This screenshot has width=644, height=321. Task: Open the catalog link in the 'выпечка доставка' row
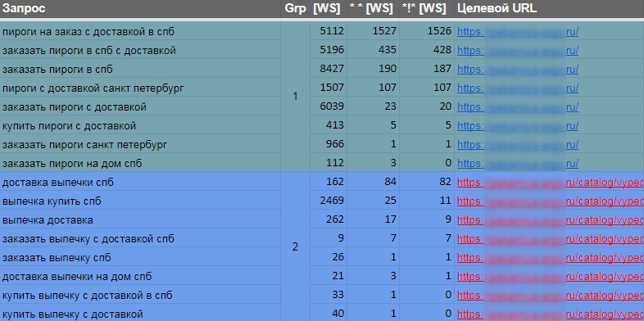pyautogui.click(x=551, y=220)
